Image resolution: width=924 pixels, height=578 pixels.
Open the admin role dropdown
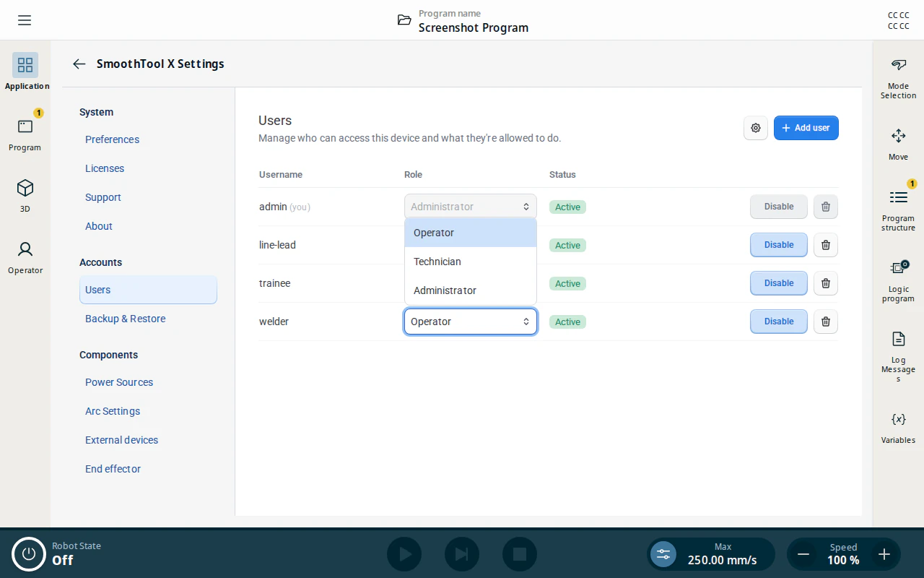pyautogui.click(x=471, y=207)
